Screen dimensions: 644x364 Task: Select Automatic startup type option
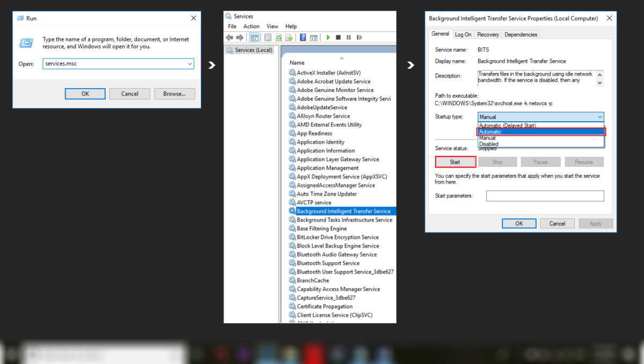pos(540,132)
